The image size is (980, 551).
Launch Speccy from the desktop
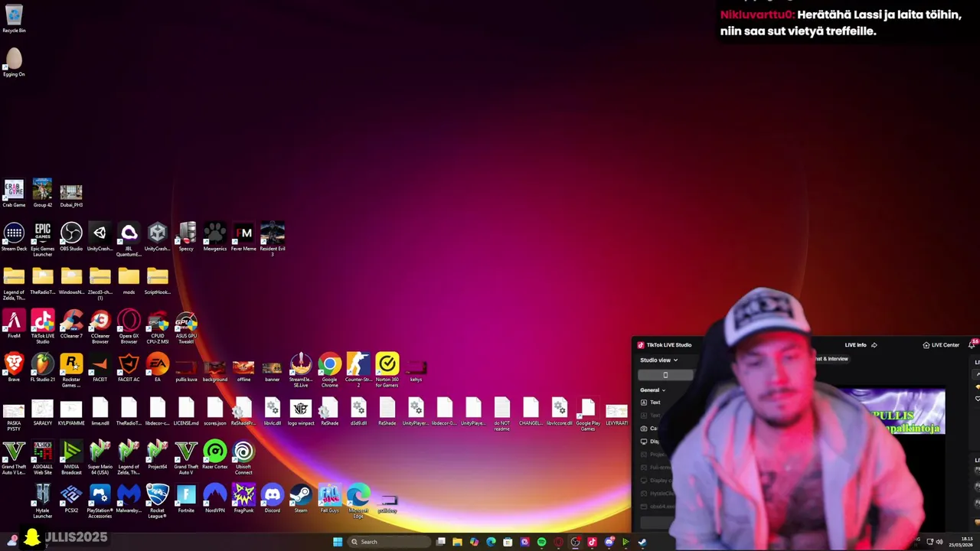point(186,236)
